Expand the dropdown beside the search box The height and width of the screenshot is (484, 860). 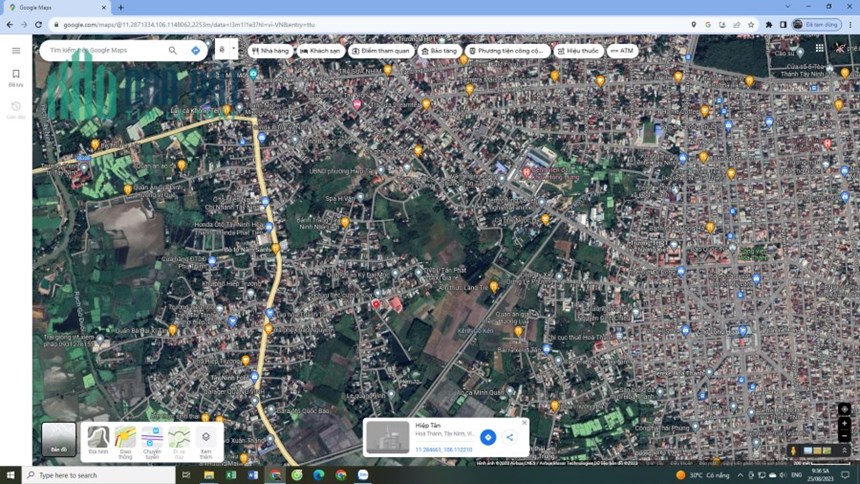(x=234, y=49)
